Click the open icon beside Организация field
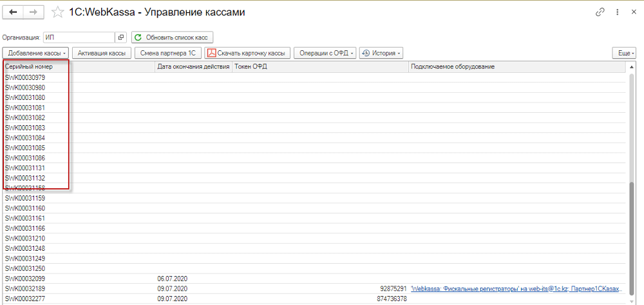The width and height of the screenshot is (644, 305). tap(121, 37)
